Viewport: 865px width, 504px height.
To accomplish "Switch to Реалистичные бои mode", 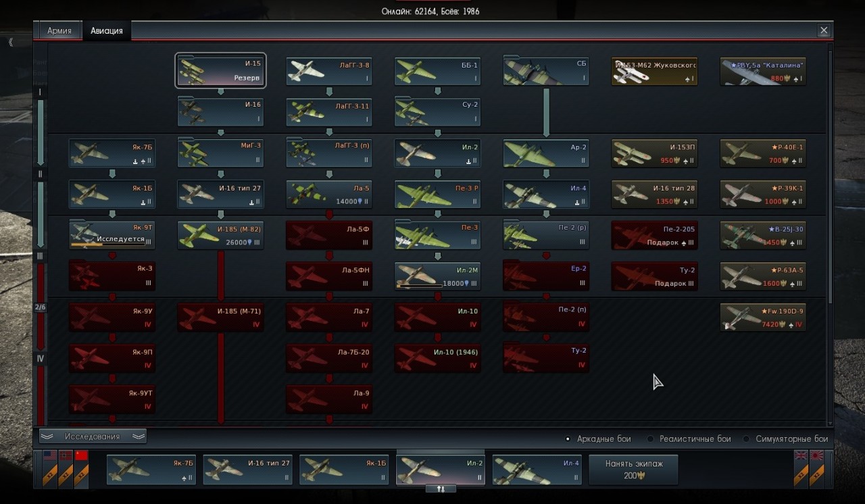I will pos(689,439).
